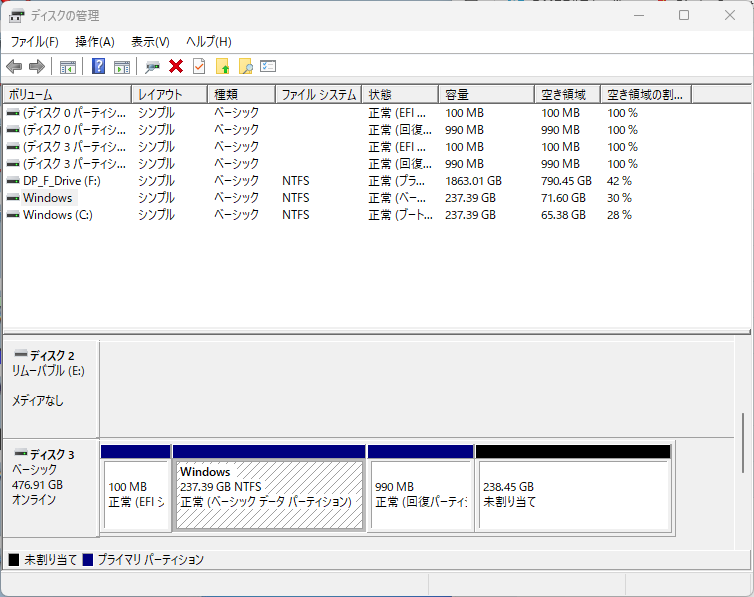
Task: Open the ファイル(F) menu
Action: pos(35,42)
